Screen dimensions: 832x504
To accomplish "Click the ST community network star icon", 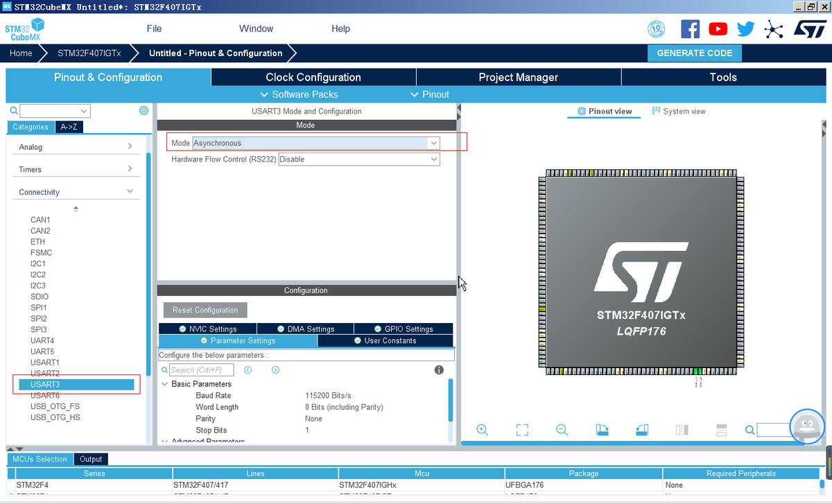I will [773, 29].
